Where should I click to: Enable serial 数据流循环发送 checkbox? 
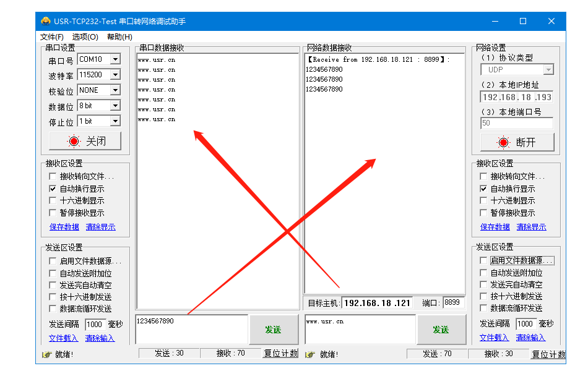point(53,309)
